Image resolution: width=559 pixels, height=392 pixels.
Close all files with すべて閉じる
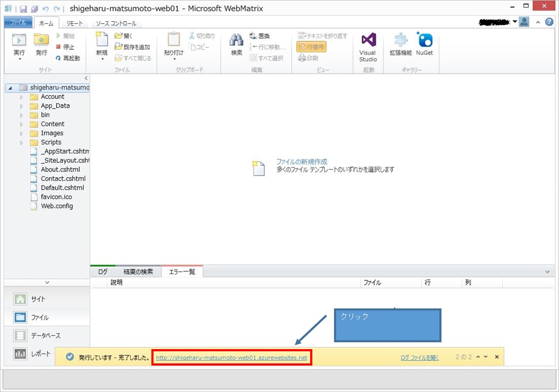click(x=133, y=58)
